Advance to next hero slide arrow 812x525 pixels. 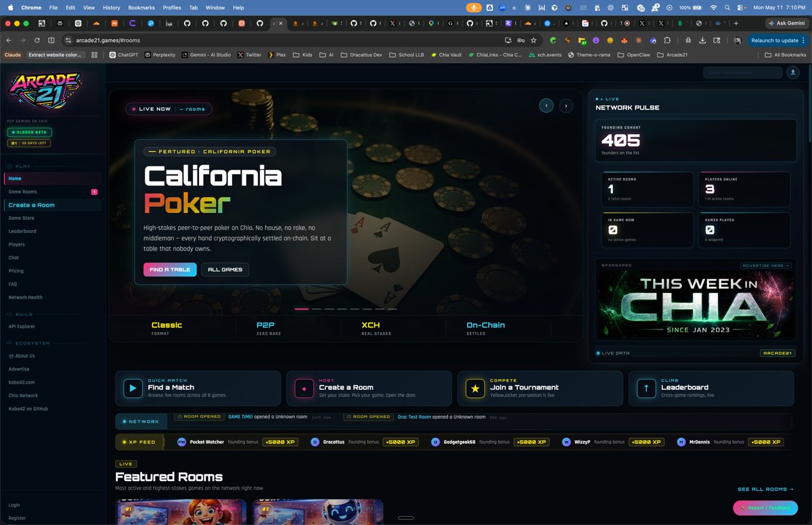point(566,106)
